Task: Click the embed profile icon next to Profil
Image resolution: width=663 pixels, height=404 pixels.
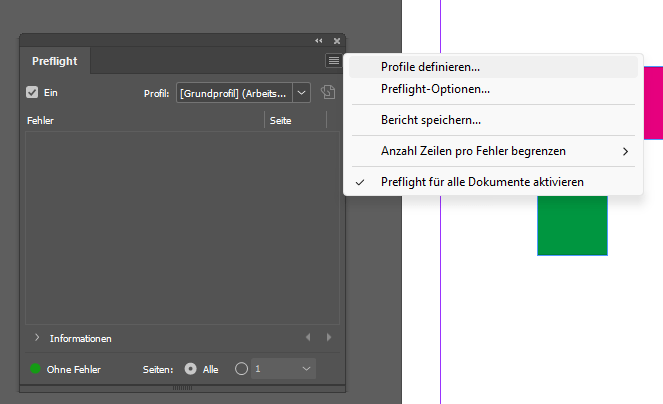Action: (328, 93)
